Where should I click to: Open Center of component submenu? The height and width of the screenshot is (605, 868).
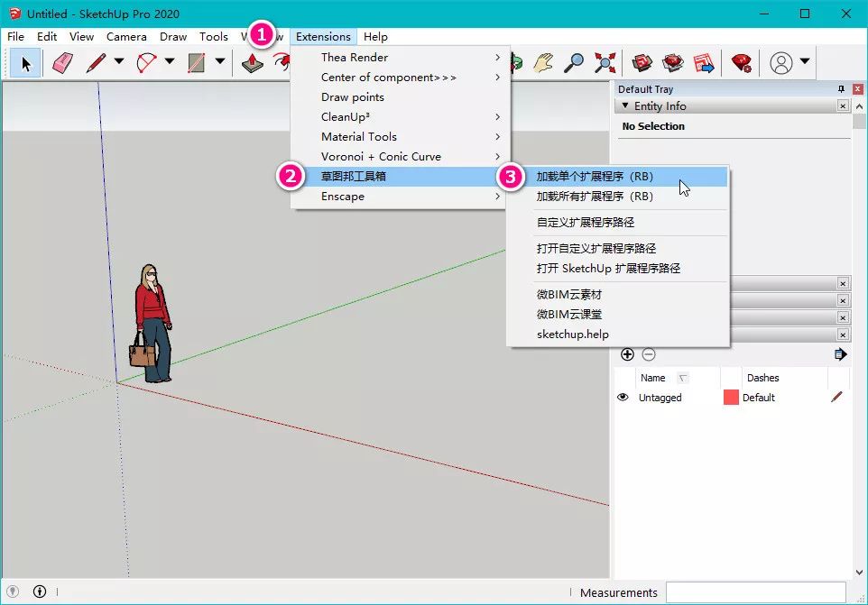tap(400, 77)
